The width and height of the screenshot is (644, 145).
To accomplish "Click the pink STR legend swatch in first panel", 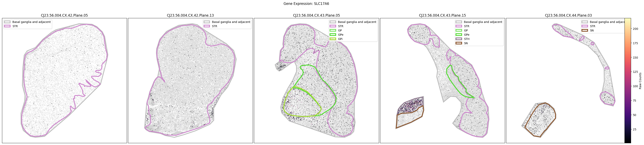I will (x=7, y=26).
